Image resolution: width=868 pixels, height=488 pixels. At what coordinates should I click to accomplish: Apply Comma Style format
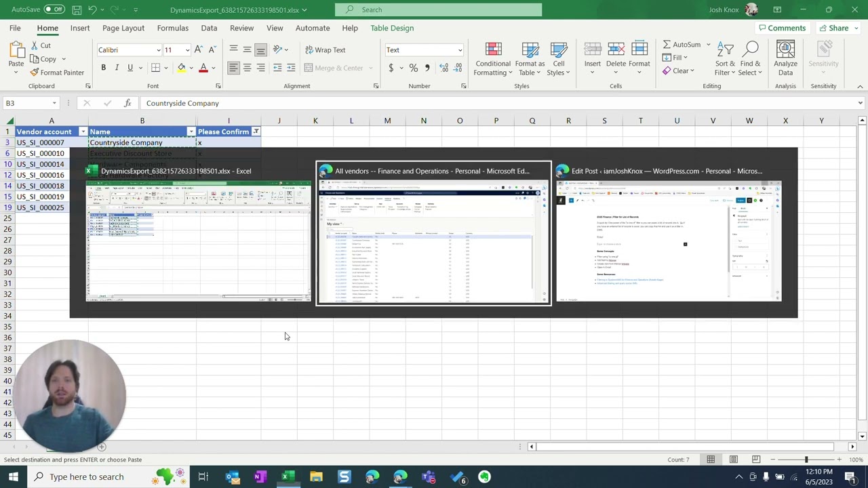pos(427,68)
